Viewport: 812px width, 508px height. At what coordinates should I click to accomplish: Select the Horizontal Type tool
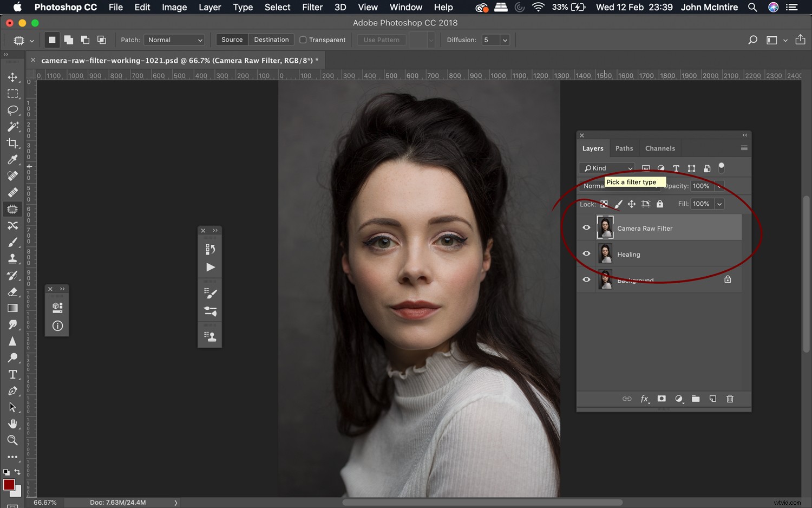(x=13, y=374)
